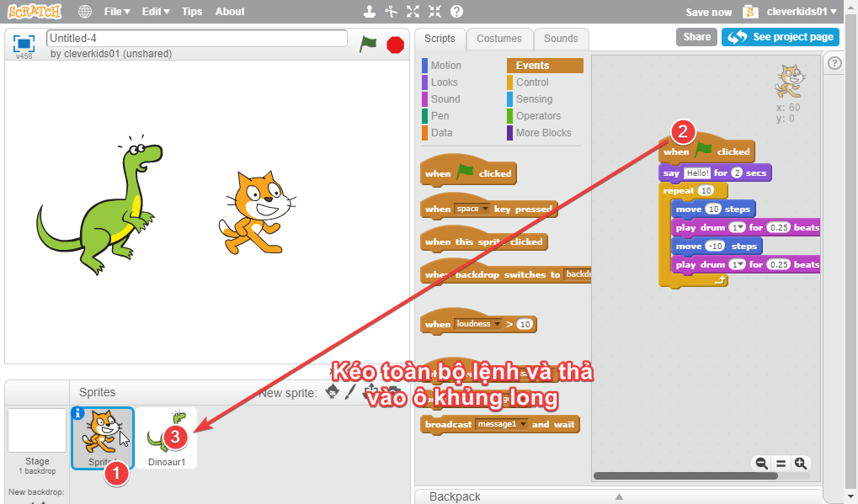Screen dimensions: 858x504
Task: Open the Edit menu
Action: (156, 12)
